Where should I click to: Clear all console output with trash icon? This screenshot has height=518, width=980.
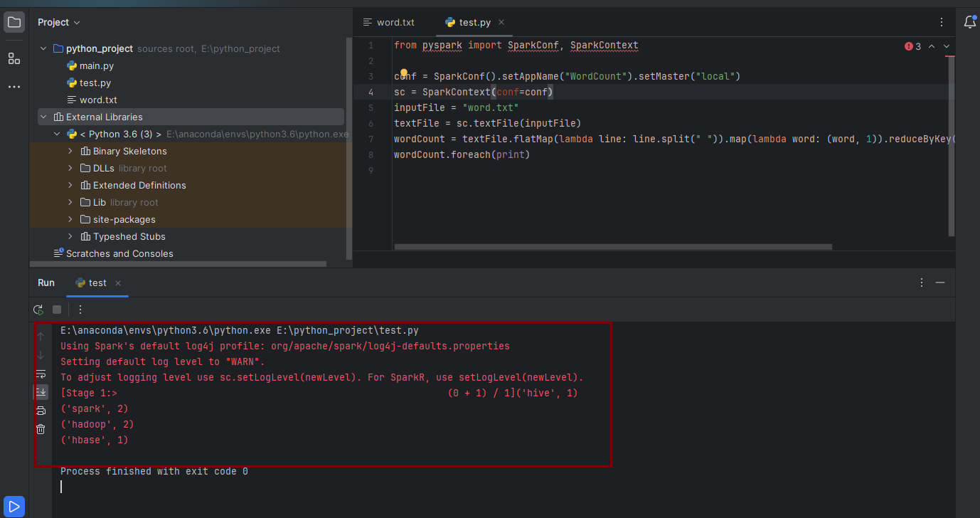(41, 429)
